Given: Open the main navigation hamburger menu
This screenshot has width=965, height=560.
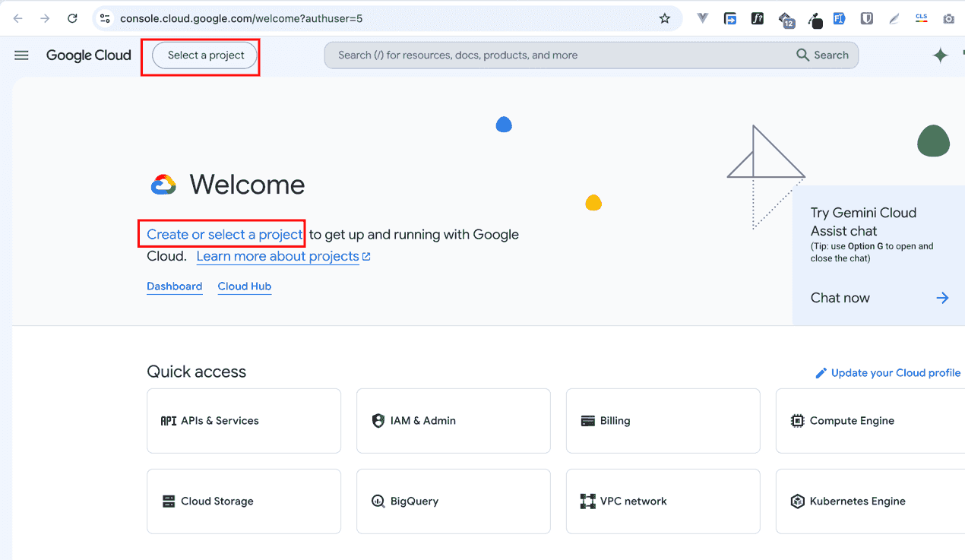Looking at the screenshot, I should click(21, 55).
